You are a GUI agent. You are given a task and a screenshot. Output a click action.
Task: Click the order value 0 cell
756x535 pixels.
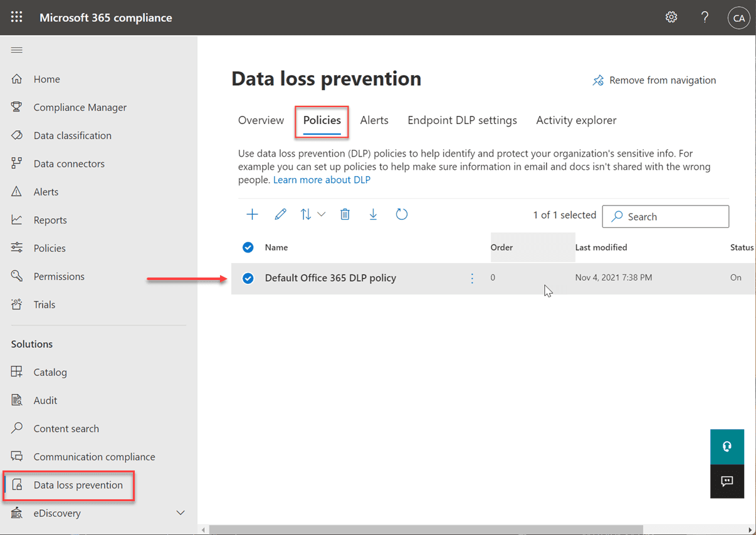pyautogui.click(x=493, y=278)
